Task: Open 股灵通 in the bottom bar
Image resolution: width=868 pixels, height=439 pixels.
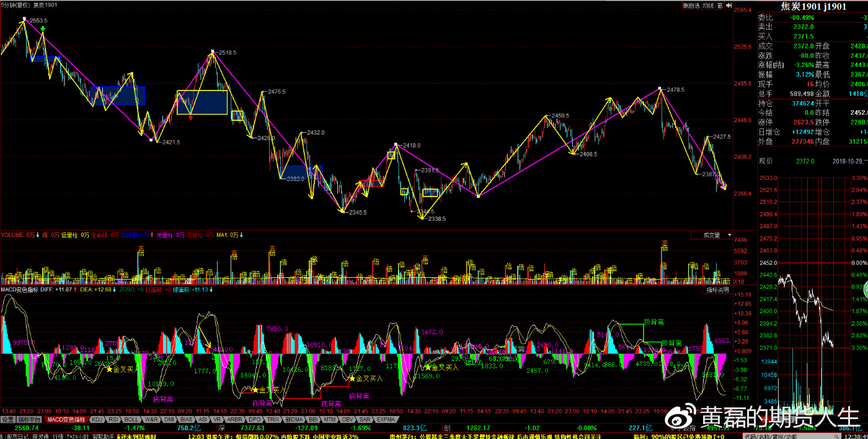Action: 41,436
